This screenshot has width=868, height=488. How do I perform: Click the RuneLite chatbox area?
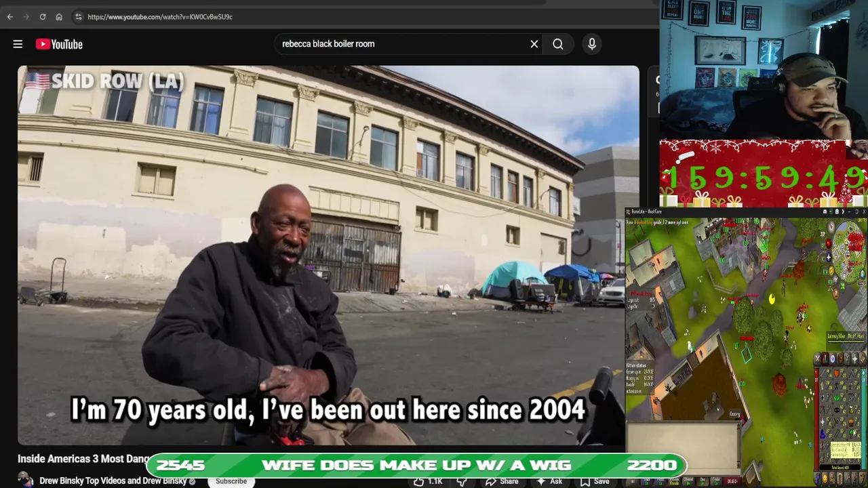pos(683,447)
